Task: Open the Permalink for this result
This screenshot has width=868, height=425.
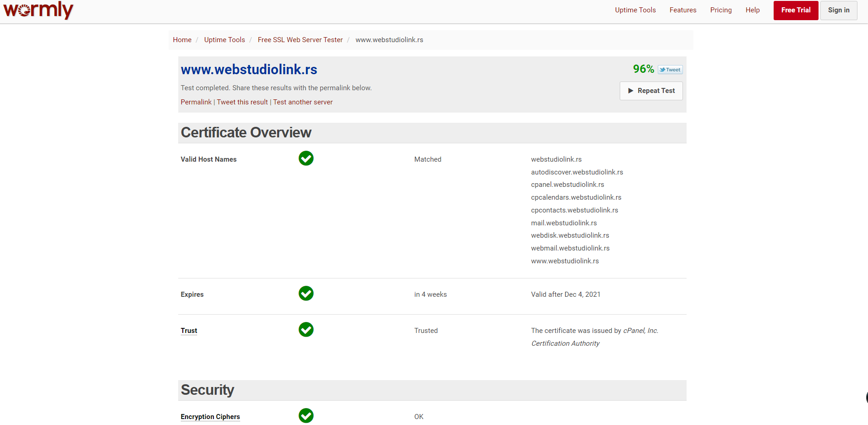Action: pyautogui.click(x=196, y=102)
